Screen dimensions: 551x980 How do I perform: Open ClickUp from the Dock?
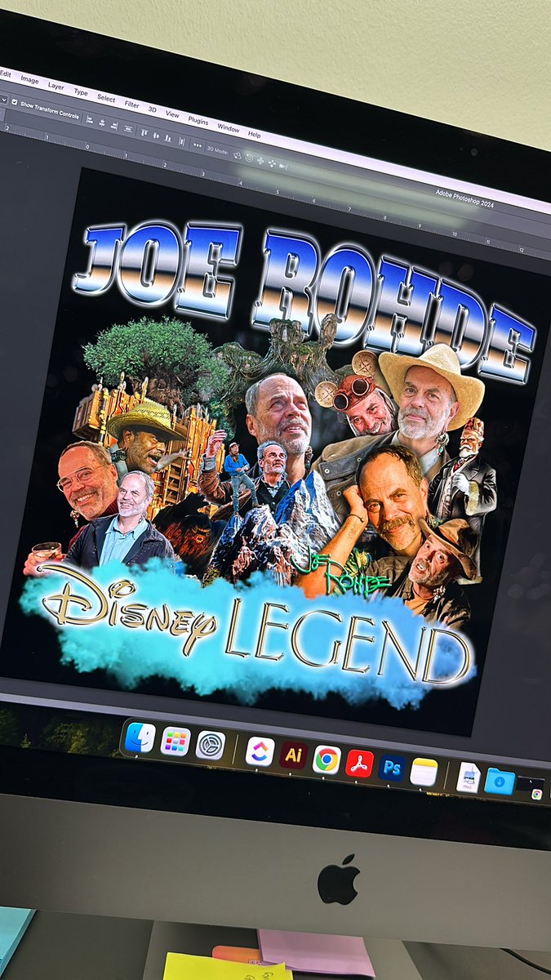[x=260, y=751]
